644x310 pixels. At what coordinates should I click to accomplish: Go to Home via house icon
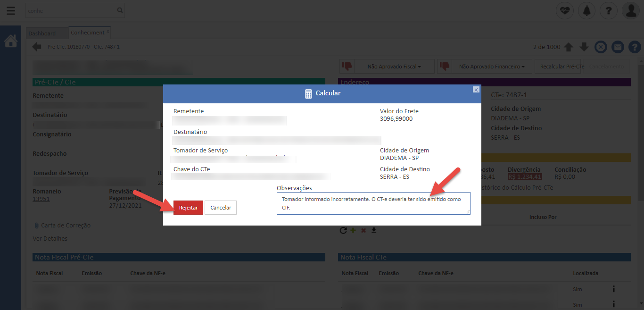point(10,42)
